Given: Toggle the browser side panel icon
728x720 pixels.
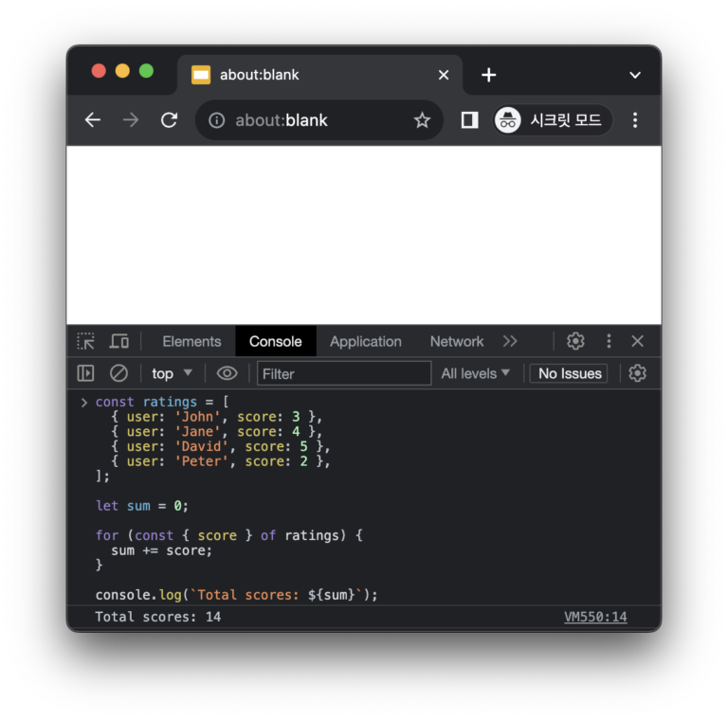Looking at the screenshot, I should [x=469, y=120].
